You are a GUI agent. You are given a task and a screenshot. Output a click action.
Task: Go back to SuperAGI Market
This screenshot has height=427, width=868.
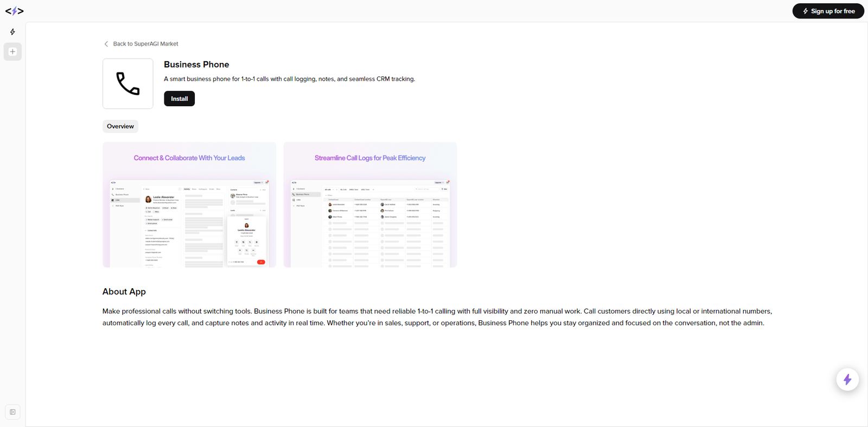pyautogui.click(x=145, y=44)
